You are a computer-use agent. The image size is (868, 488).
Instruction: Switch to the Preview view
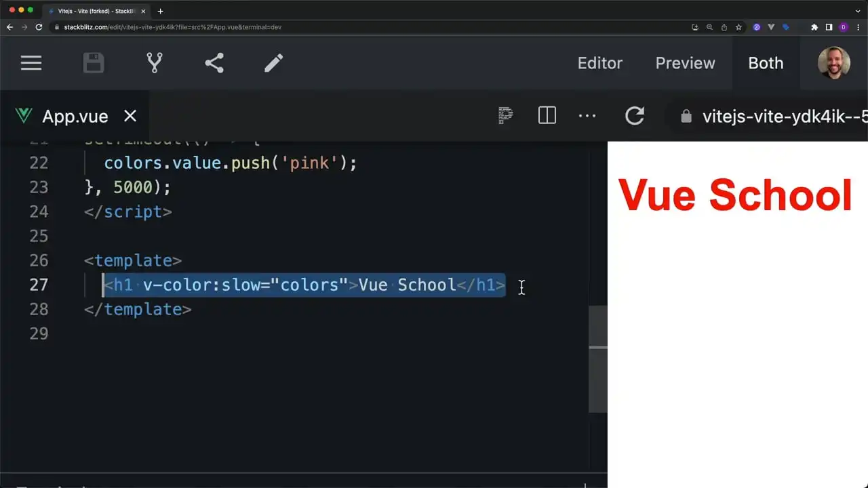tap(685, 63)
